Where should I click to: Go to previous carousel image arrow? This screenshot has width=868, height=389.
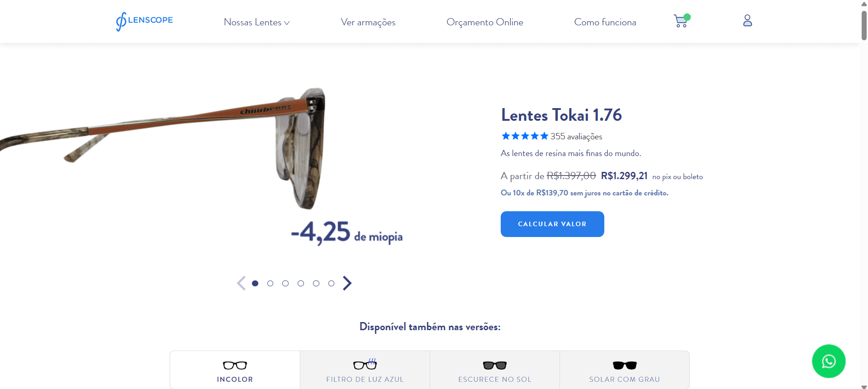point(241,283)
